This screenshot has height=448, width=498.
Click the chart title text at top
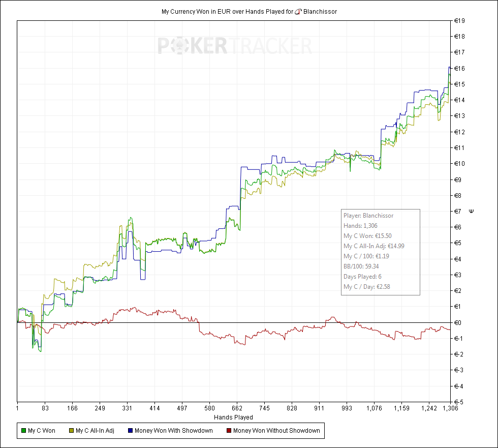[250, 12]
